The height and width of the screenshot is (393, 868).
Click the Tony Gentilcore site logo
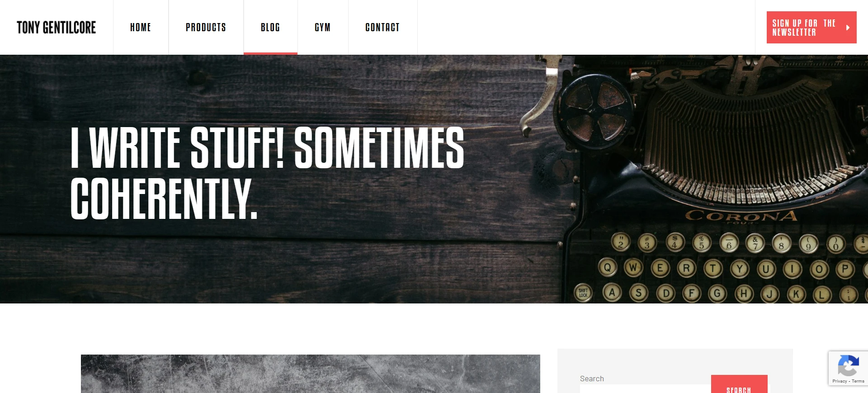coord(56,28)
